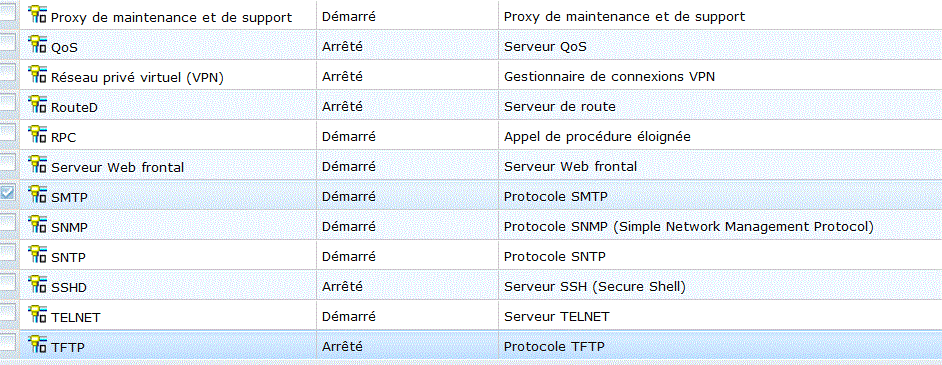Click the QoS service icon
This screenshot has height=365, width=942.
38,43
